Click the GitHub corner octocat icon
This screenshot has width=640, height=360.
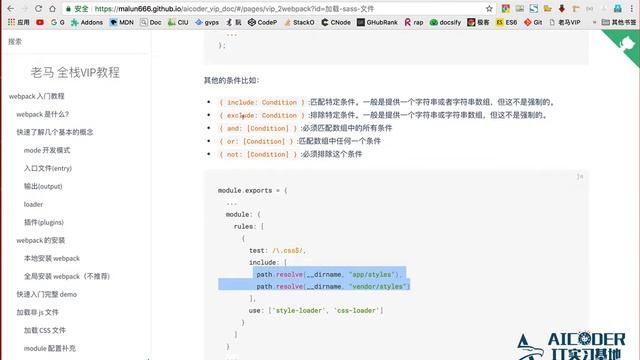coord(627,43)
